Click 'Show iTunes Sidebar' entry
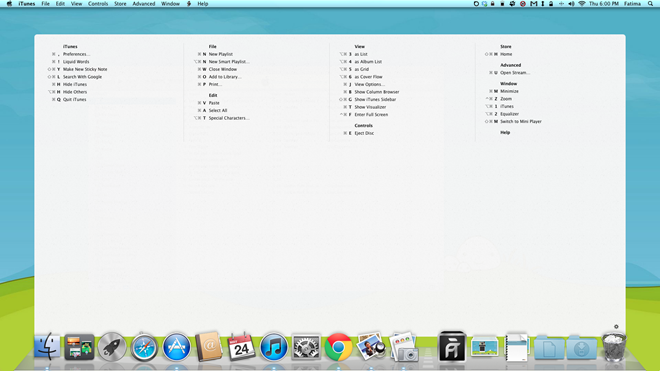The width and height of the screenshot is (660, 371). [375, 100]
